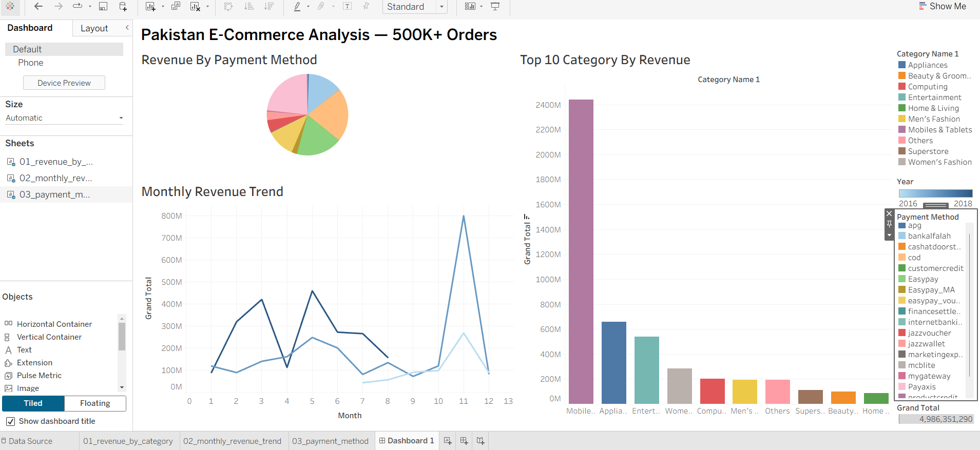Click the Appliances legend color swatch
The height and width of the screenshot is (450, 980).
(x=902, y=65)
